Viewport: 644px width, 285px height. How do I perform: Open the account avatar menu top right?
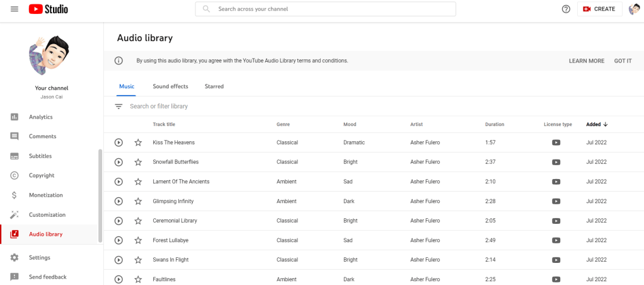[x=634, y=9]
